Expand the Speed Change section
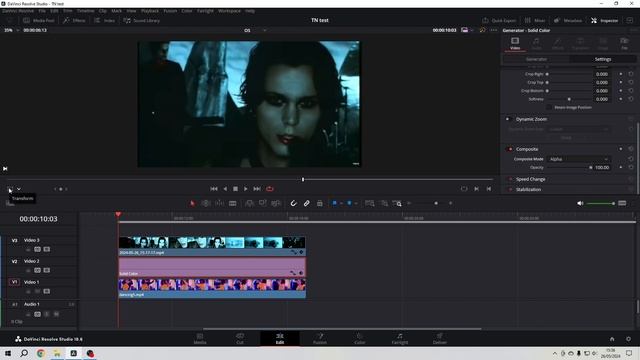Viewport: 640px width, 360px height. pos(531,179)
